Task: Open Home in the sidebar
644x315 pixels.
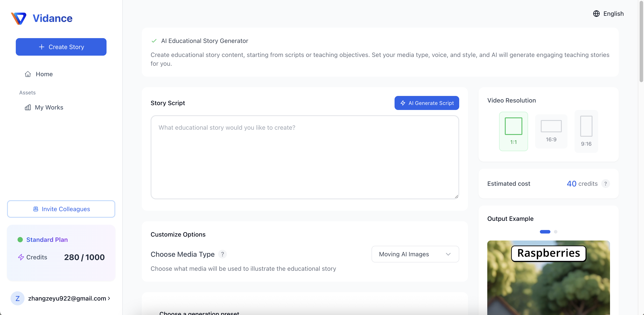Action: pyautogui.click(x=39, y=74)
